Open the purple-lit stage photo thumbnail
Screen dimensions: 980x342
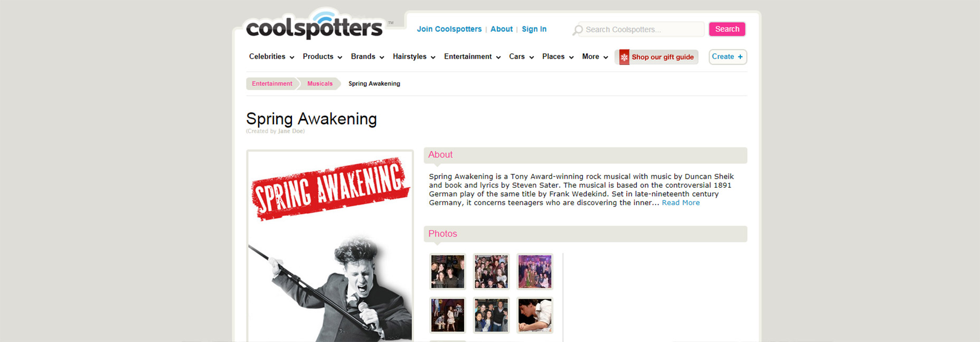(x=535, y=271)
